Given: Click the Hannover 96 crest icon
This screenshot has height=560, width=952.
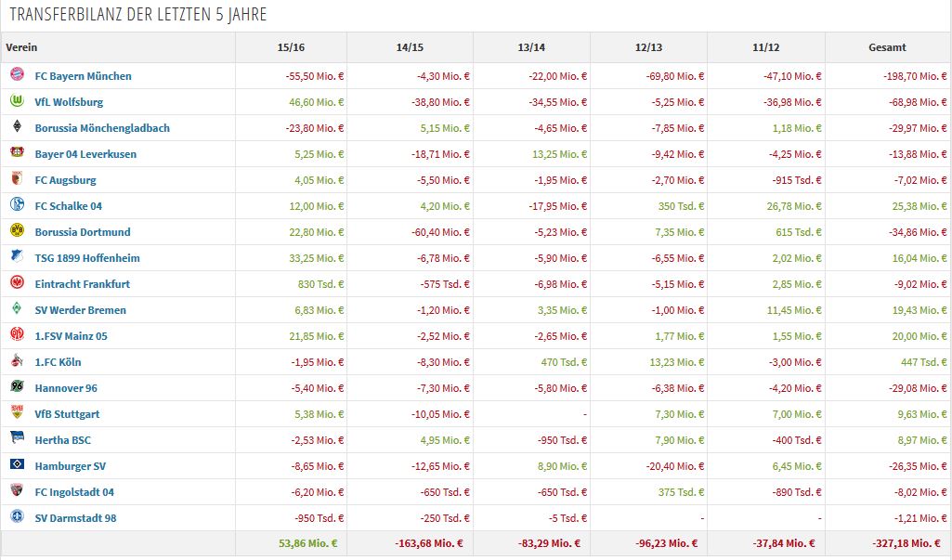Looking at the screenshot, I should pos(17,386).
